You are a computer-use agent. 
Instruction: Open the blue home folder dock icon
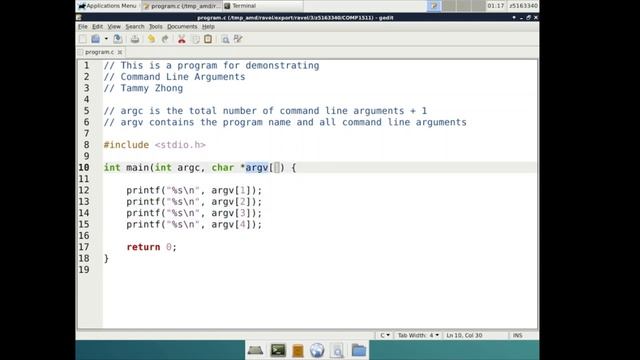click(x=359, y=350)
